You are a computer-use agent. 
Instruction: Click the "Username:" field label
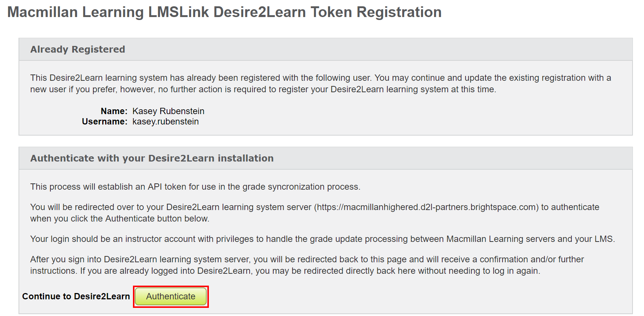pyautogui.click(x=104, y=122)
